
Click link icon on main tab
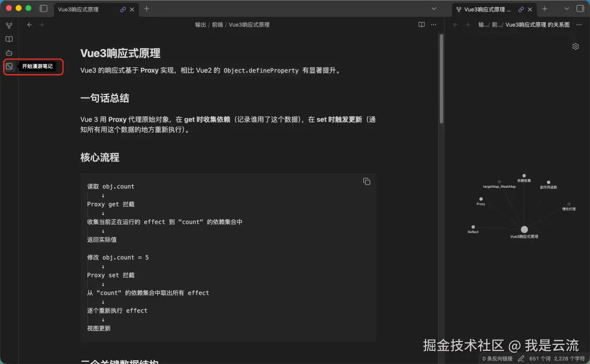click(123, 9)
